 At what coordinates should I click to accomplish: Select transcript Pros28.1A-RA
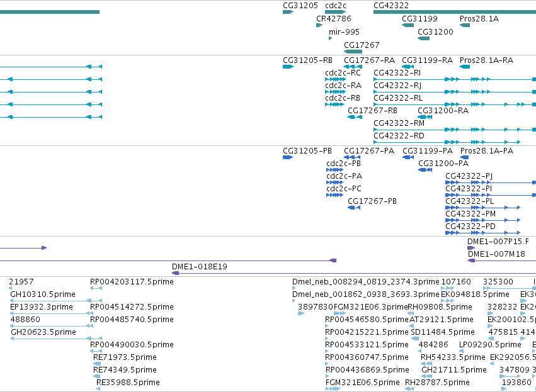(465, 67)
